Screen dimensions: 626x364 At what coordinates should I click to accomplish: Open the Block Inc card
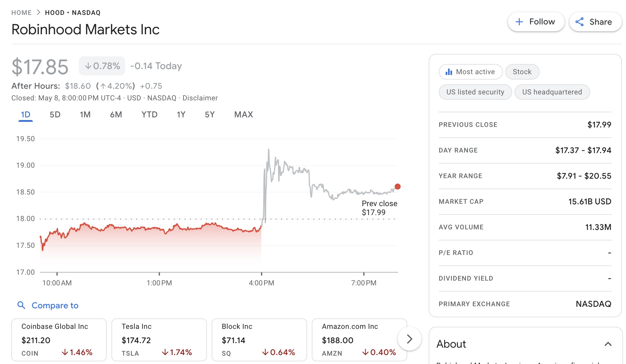pyautogui.click(x=259, y=340)
